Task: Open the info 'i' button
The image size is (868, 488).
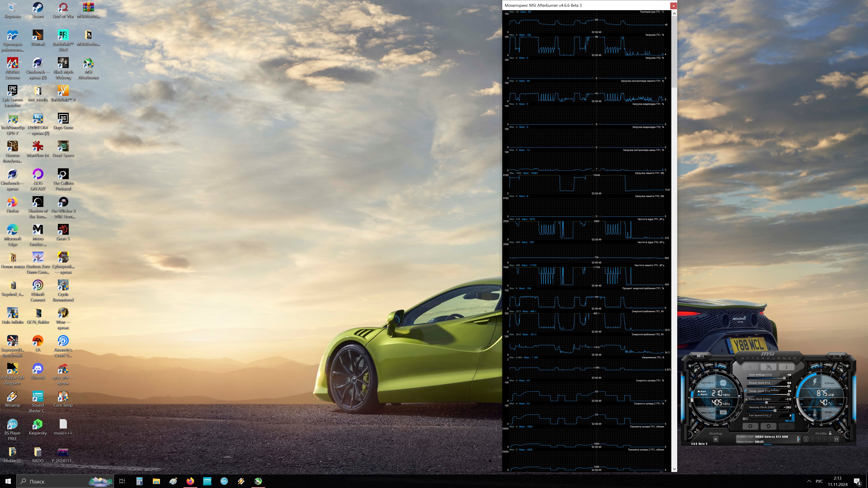Action: point(786,367)
